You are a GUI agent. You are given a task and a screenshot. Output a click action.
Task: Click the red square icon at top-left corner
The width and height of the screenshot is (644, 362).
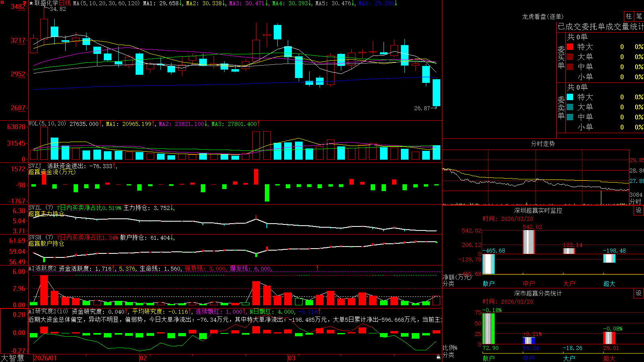point(2,2)
